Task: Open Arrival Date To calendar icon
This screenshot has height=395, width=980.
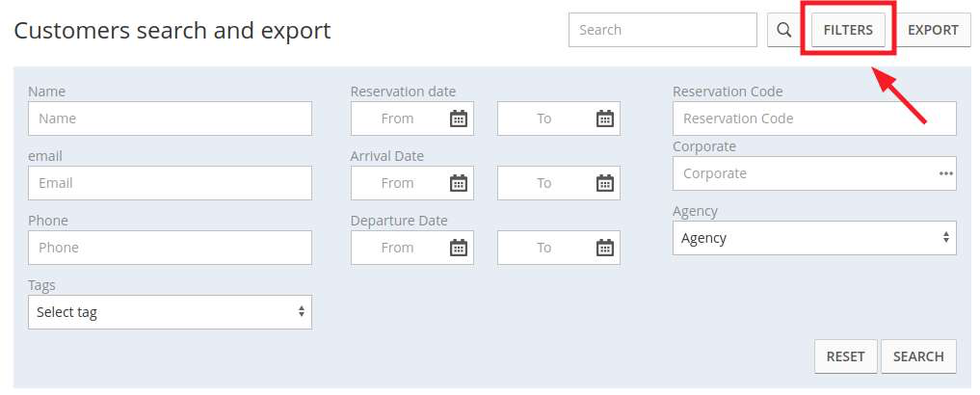Action: click(x=605, y=183)
